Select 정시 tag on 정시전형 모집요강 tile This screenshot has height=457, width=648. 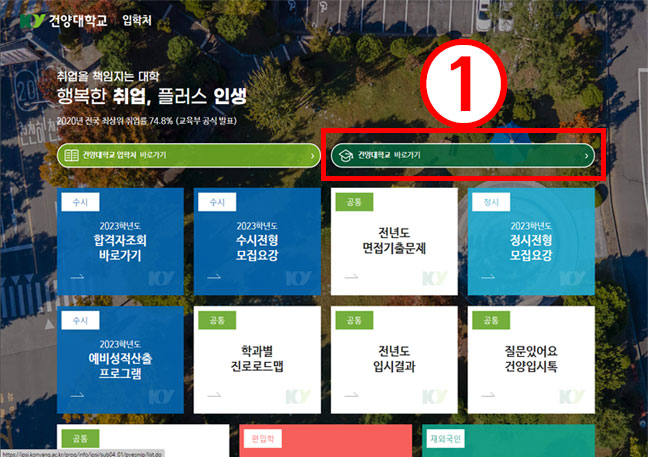[x=490, y=202]
